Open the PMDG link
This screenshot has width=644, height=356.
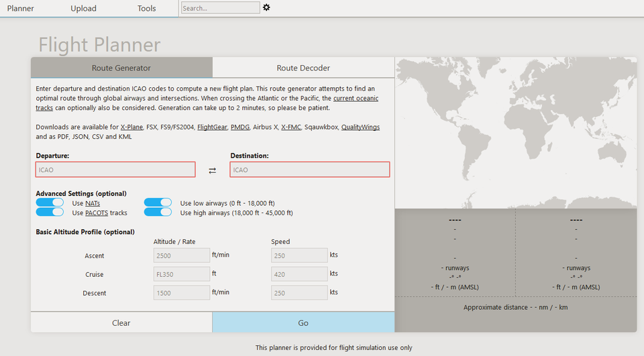tap(239, 127)
